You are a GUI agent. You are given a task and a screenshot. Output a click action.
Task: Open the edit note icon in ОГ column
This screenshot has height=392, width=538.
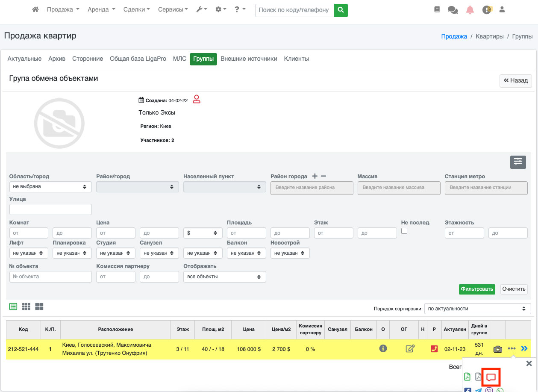(410, 349)
